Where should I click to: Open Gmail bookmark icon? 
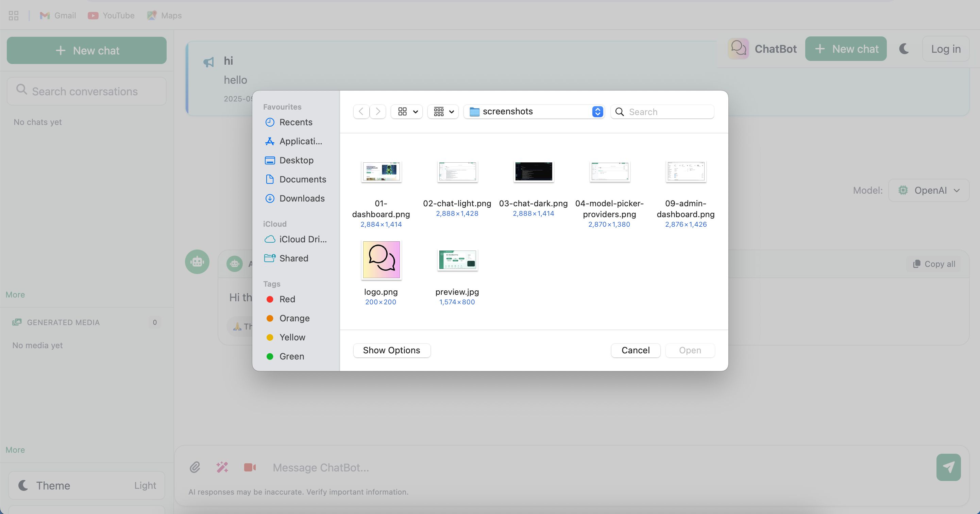coord(45,16)
